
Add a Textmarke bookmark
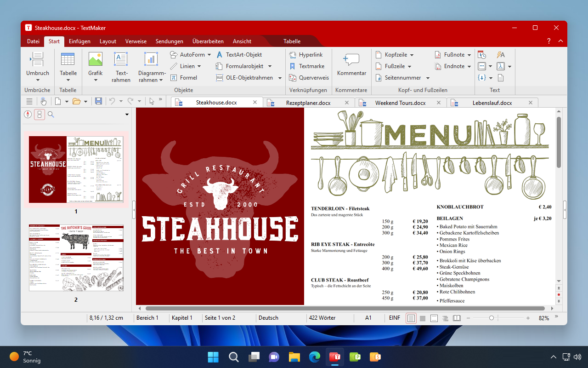(x=307, y=66)
